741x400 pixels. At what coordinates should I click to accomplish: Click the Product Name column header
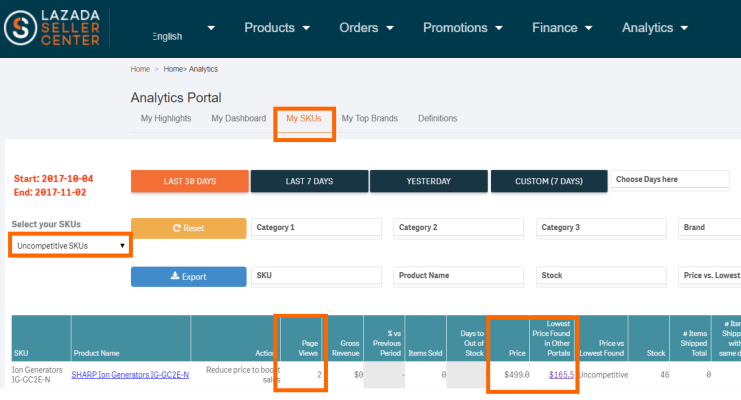pos(131,339)
